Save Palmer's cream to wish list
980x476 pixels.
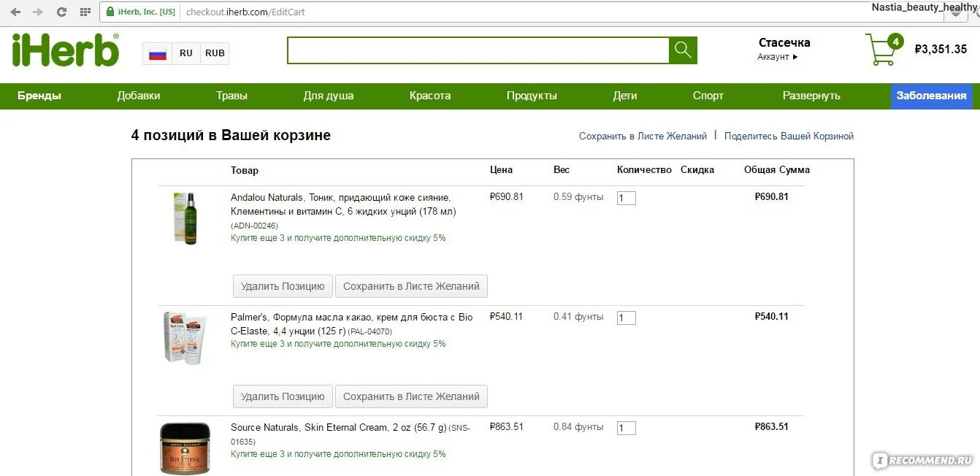pos(411,396)
